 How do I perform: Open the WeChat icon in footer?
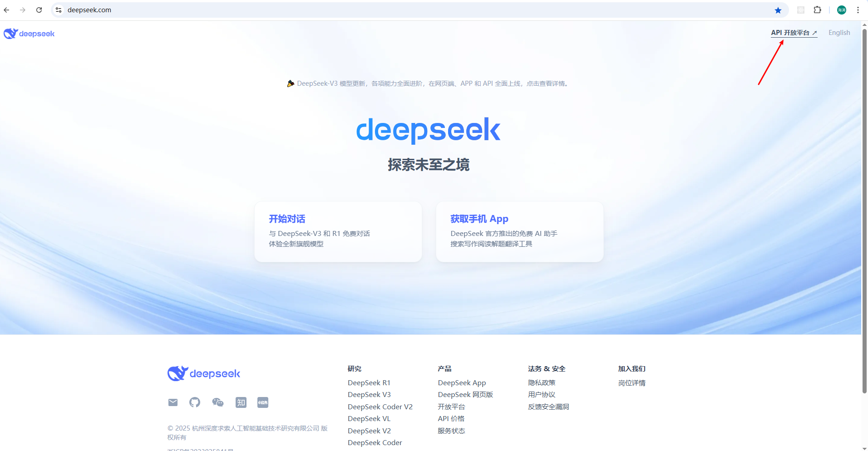[217, 402]
